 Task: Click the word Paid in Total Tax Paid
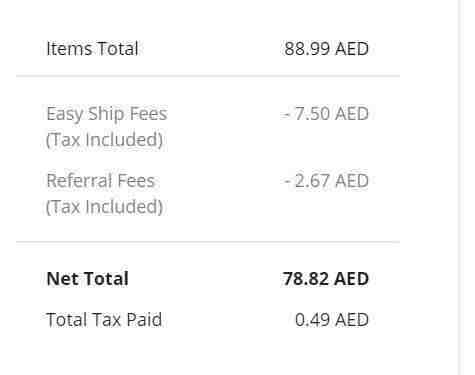click(144, 320)
